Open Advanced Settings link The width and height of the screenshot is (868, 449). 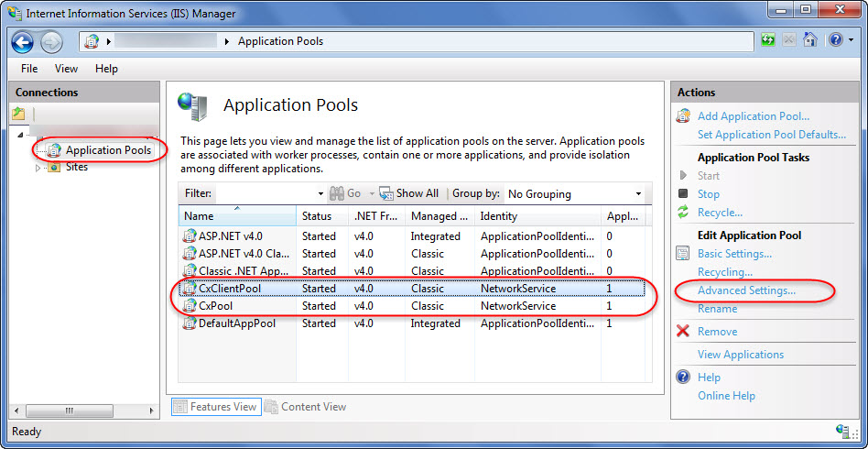click(746, 290)
